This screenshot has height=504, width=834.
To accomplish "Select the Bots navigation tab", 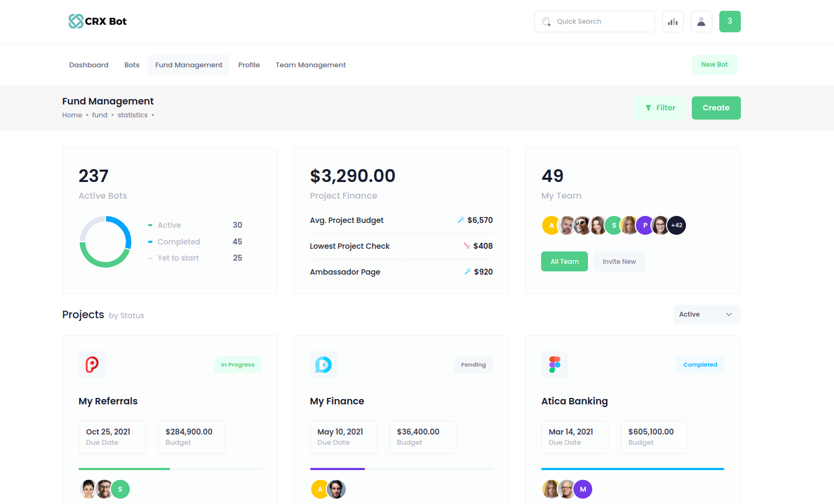I will point(132,65).
